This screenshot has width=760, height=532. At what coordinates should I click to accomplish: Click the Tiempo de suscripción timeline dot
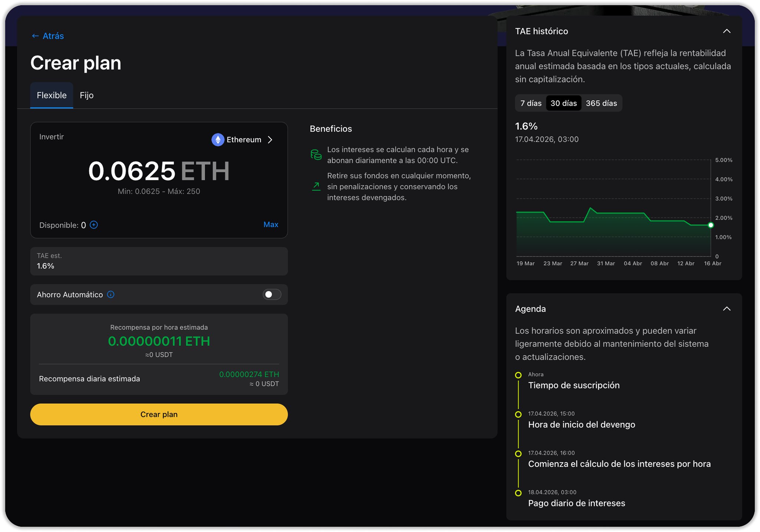(518, 375)
